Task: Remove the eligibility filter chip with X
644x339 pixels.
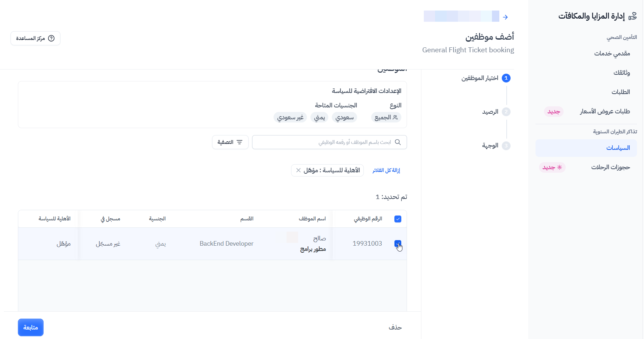Action: tap(298, 170)
